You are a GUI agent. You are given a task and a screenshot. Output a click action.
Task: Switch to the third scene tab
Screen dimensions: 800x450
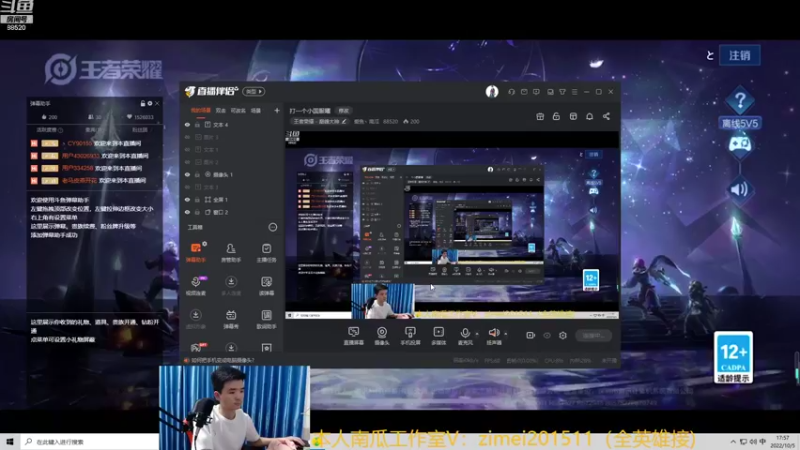[238, 110]
